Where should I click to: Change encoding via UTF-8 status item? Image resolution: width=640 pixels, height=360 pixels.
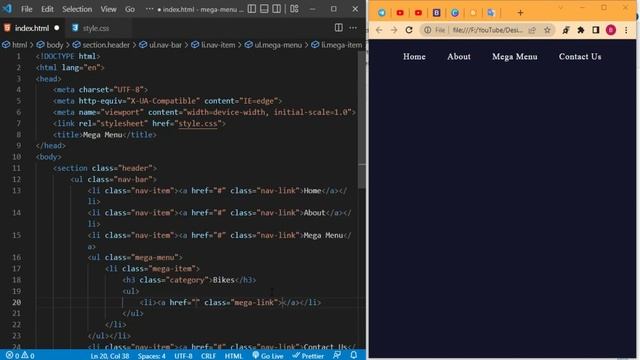coord(183,356)
